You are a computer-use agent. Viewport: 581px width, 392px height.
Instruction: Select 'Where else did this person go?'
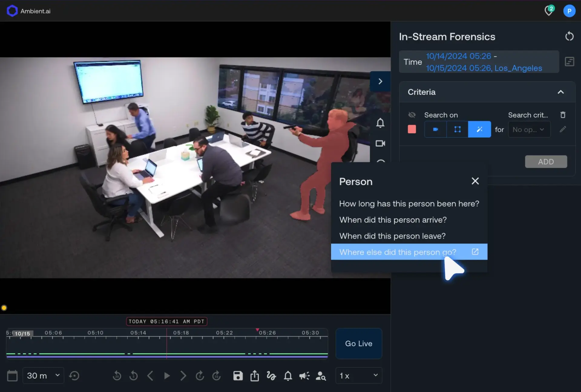[x=398, y=252]
